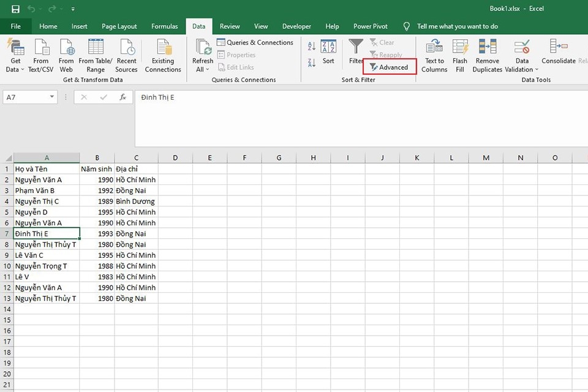Save the workbook with the disk icon

15,9
